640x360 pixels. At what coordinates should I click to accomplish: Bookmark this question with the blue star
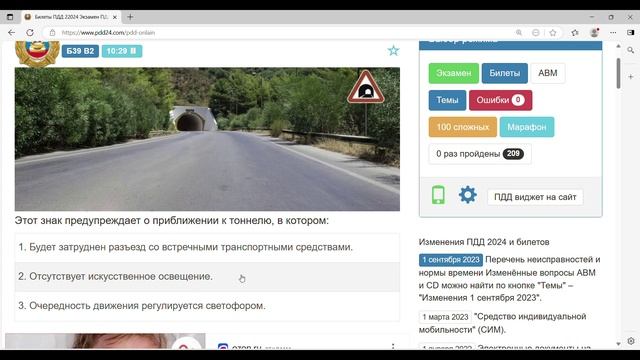[393, 51]
